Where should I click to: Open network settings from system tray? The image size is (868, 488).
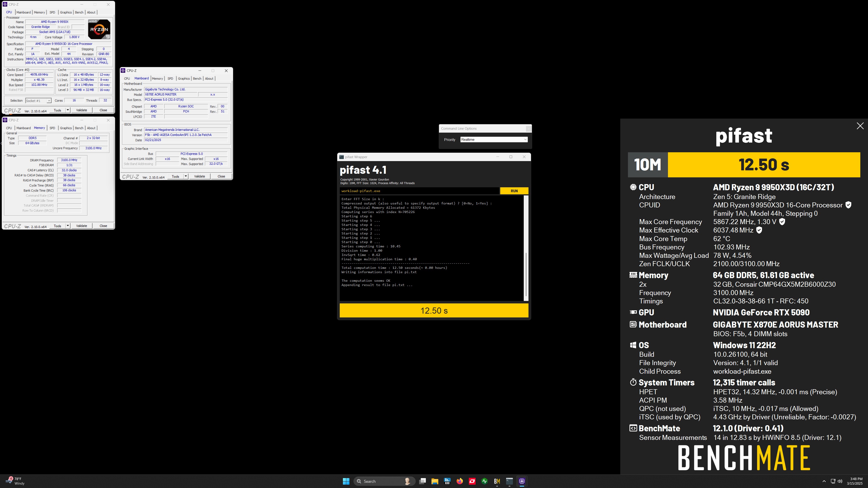click(833, 481)
